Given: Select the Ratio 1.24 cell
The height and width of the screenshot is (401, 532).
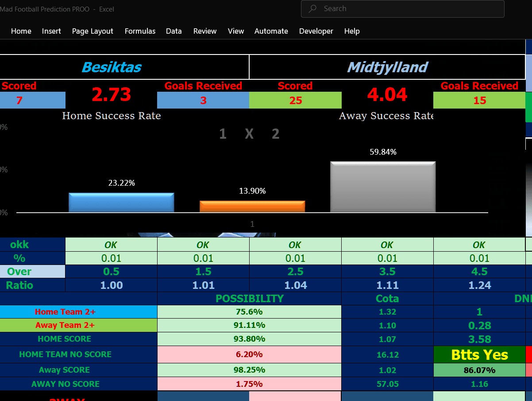Looking at the screenshot, I should tap(479, 285).
